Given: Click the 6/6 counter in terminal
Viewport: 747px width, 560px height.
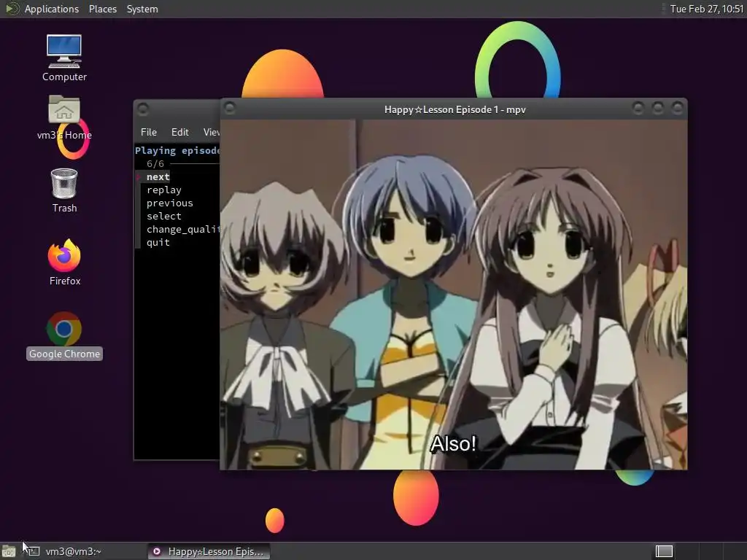Looking at the screenshot, I should (155, 164).
